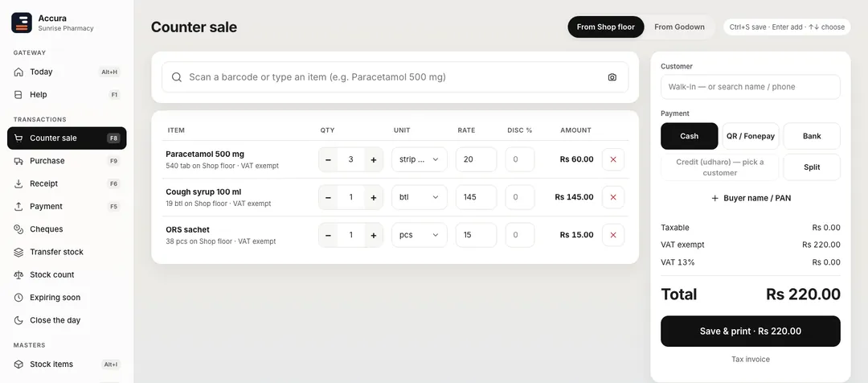Go to Receipt in the sidebar
This screenshot has width=868, height=383.
click(x=67, y=183)
